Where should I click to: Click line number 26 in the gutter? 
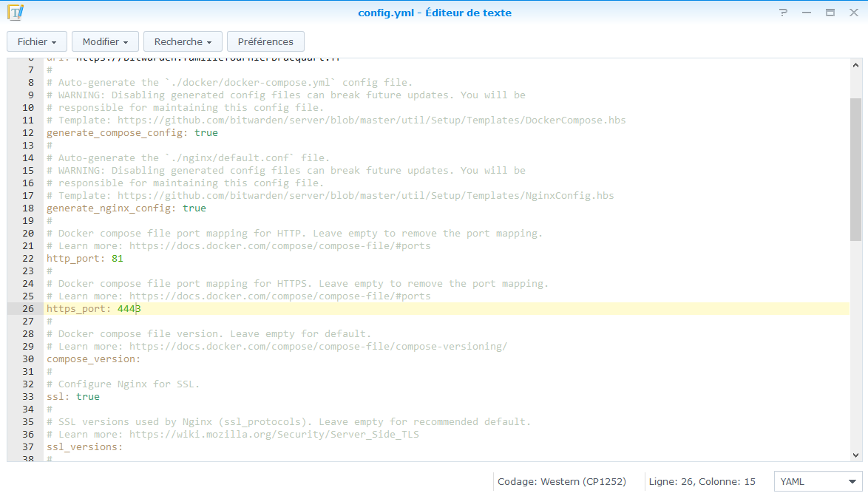click(x=27, y=309)
